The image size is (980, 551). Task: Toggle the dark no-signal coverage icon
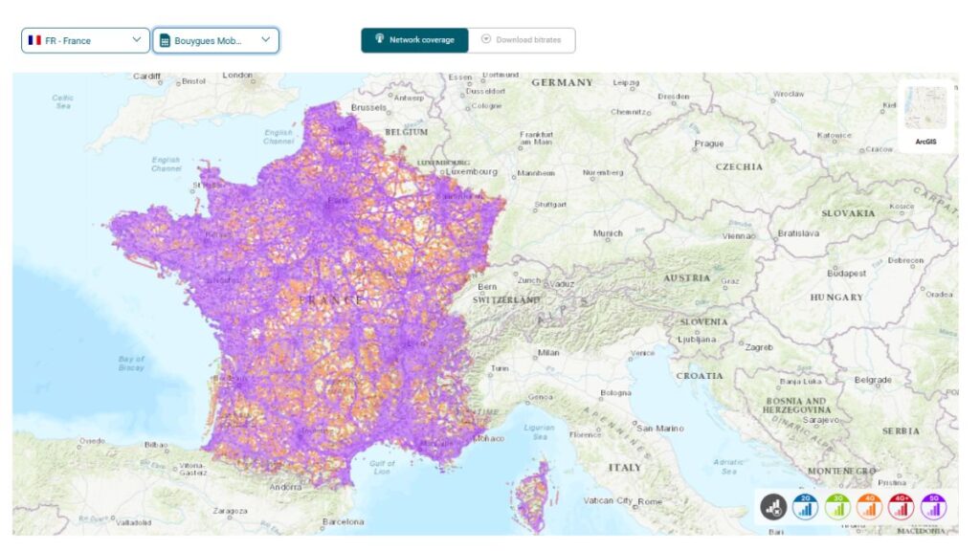(x=773, y=507)
